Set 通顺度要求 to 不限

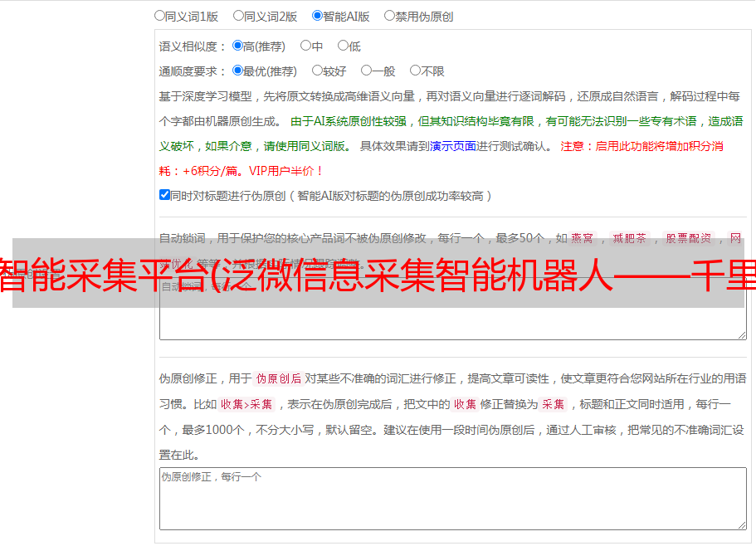(415, 71)
